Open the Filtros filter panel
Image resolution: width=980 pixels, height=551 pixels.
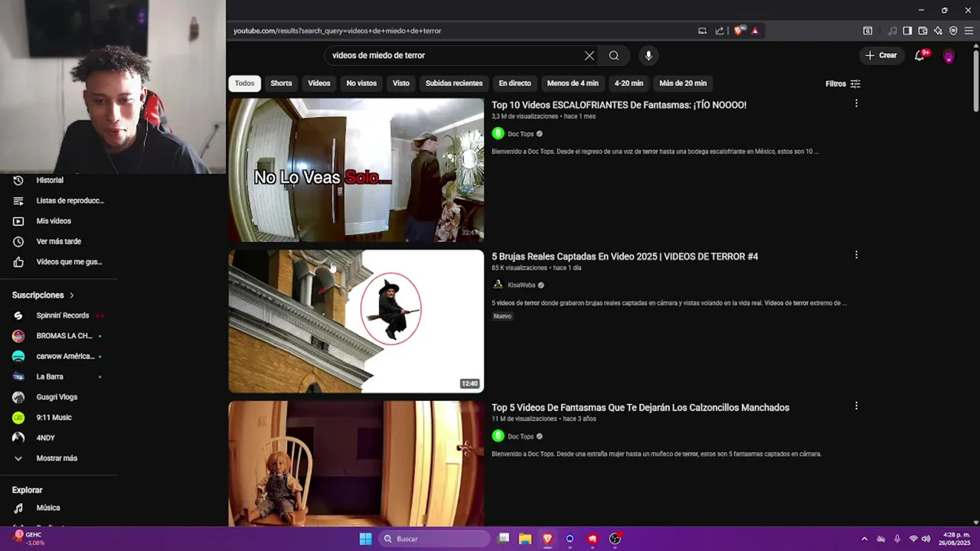pyautogui.click(x=842, y=83)
